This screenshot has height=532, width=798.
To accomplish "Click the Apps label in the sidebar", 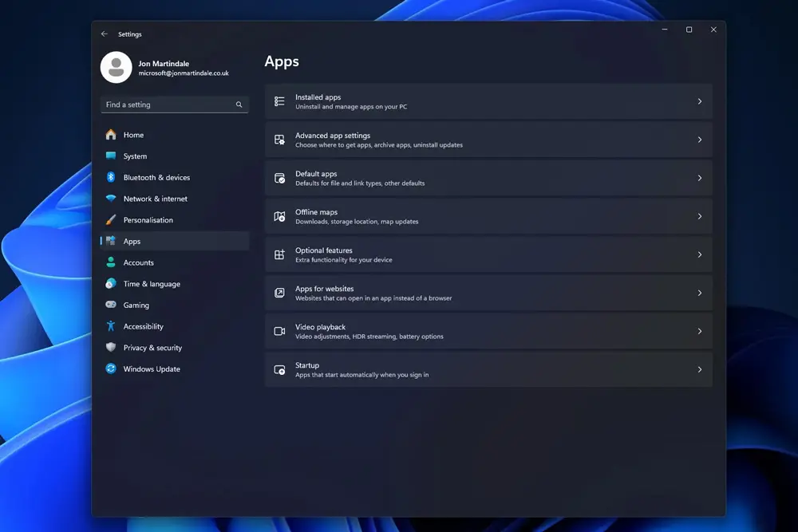I will pyautogui.click(x=132, y=242).
